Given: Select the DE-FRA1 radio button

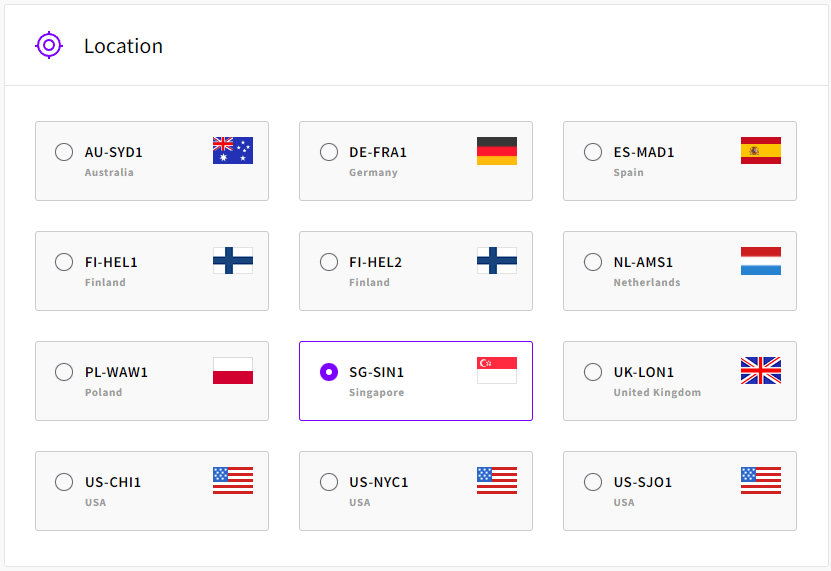Looking at the screenshot, I should [x=328, y=152].
